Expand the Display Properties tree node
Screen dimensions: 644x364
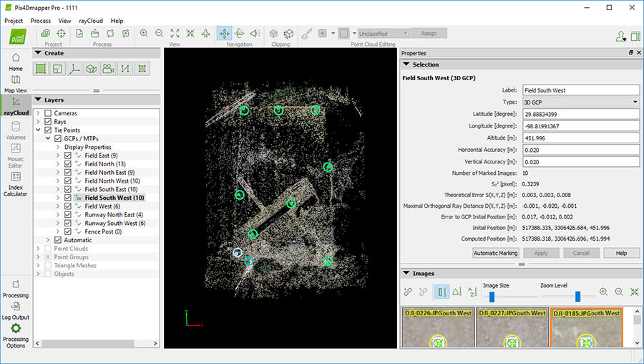(58, 147)
